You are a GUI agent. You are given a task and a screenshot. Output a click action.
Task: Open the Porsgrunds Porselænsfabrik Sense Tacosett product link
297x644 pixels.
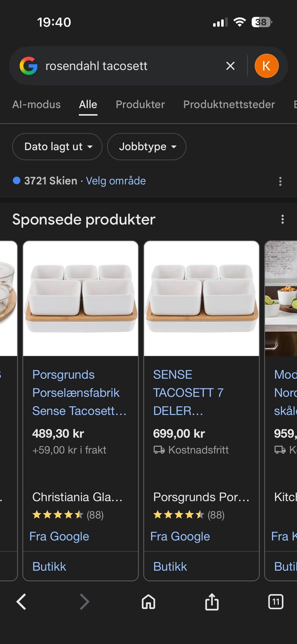(x=80, y=393)
